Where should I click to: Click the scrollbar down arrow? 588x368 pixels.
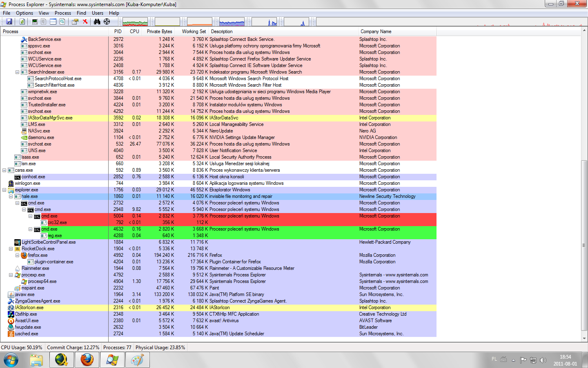tap(584, 339)
